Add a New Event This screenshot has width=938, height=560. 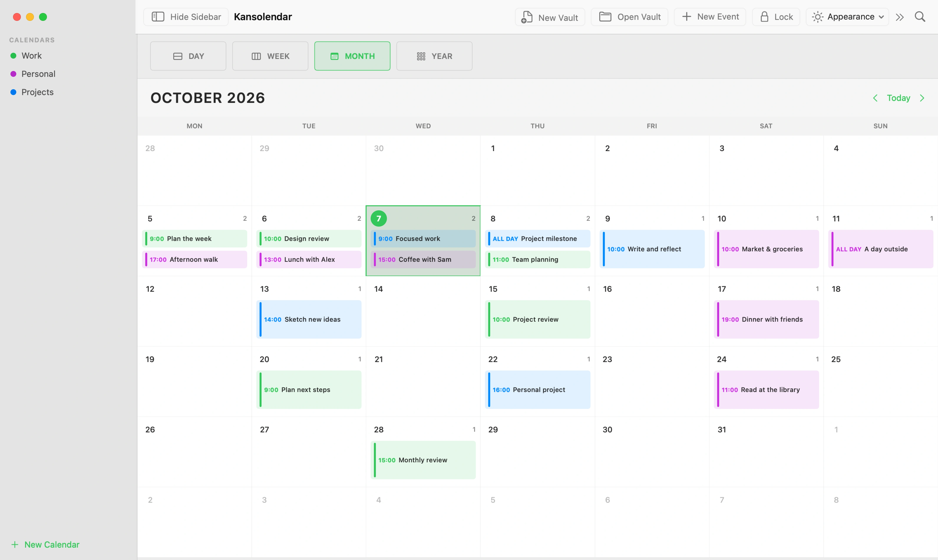(710, 17)
